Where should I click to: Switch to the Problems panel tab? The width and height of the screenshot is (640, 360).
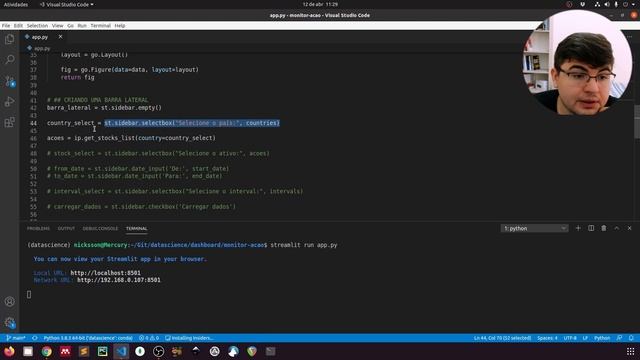tap(38, 229)
